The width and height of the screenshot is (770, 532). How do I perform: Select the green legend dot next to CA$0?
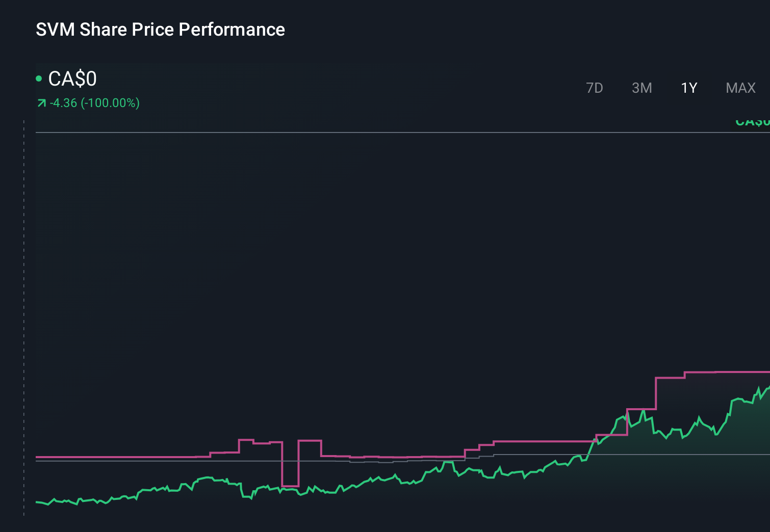click(x=39, y=77)
